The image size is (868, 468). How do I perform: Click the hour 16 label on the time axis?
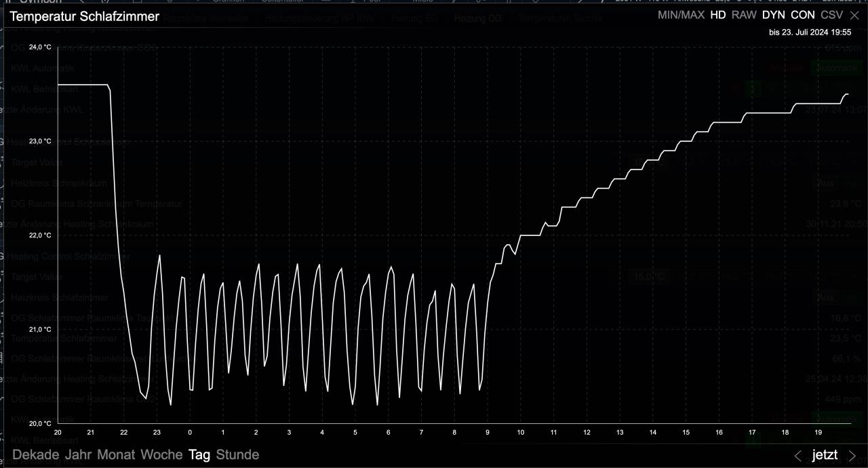point(719,432)
